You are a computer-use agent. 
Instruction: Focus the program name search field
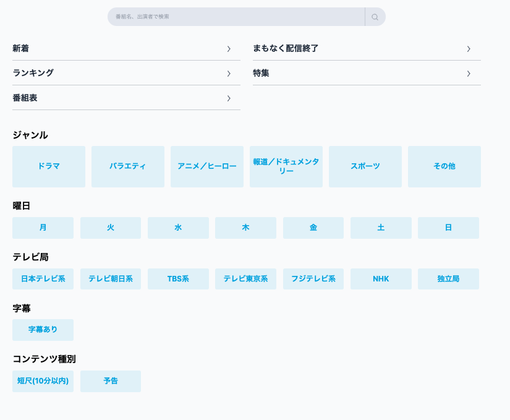click(x=236, y=17)
